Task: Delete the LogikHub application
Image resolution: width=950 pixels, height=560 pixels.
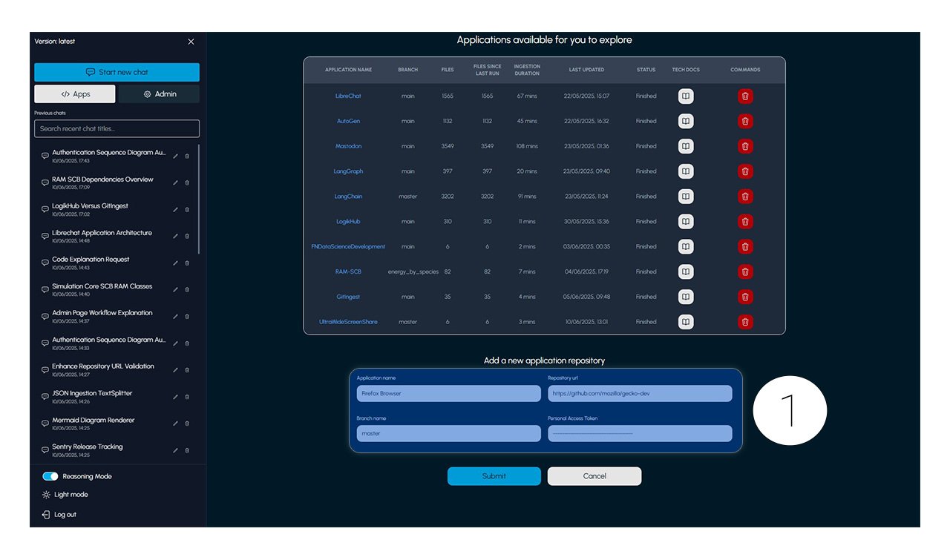Action: pos(745,221)
